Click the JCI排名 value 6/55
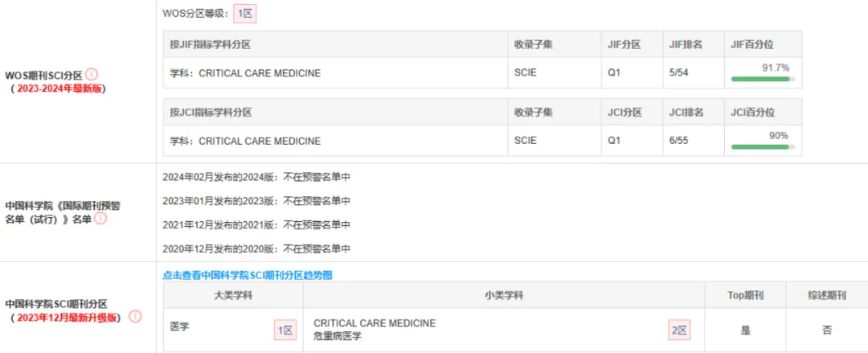 click(679, 141)
